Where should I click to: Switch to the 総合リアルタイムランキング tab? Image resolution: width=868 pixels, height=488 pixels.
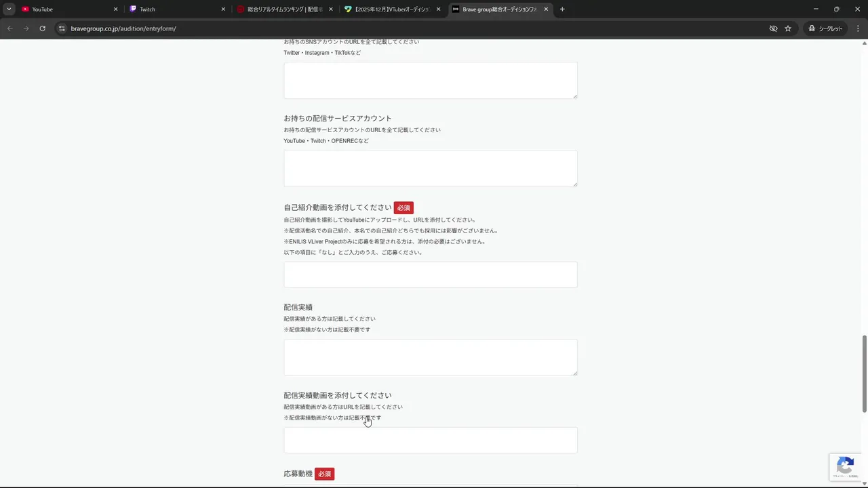[x=285, y=9]
